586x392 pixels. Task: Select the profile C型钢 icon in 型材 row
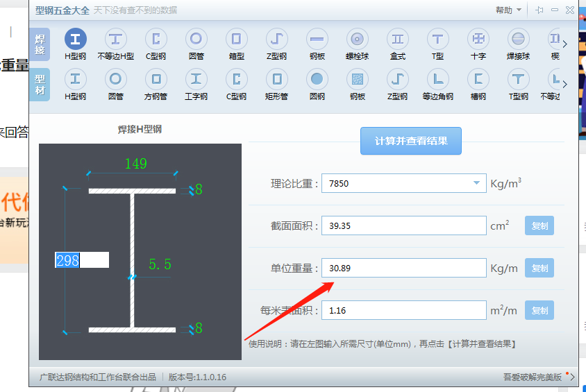coord(237,79)
